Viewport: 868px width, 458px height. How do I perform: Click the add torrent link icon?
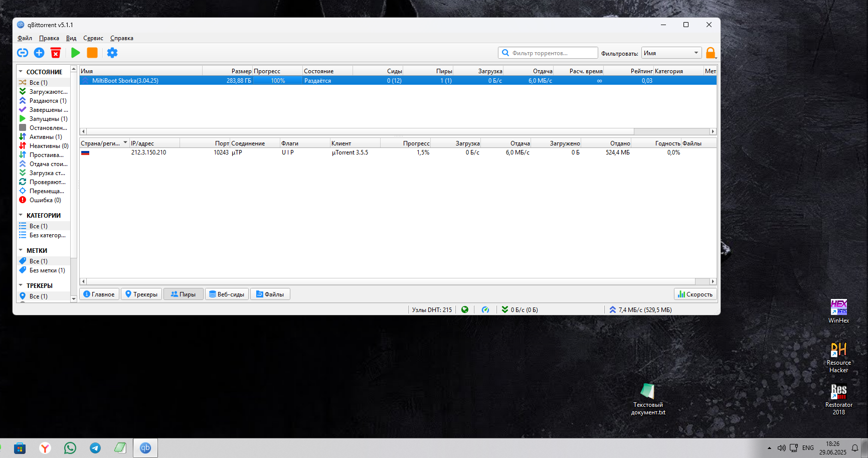point(23,53)
